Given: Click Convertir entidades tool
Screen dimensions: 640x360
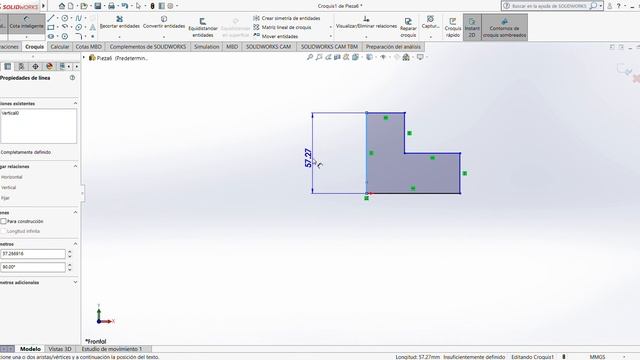Looking at the screenshot, I should 164,22.
